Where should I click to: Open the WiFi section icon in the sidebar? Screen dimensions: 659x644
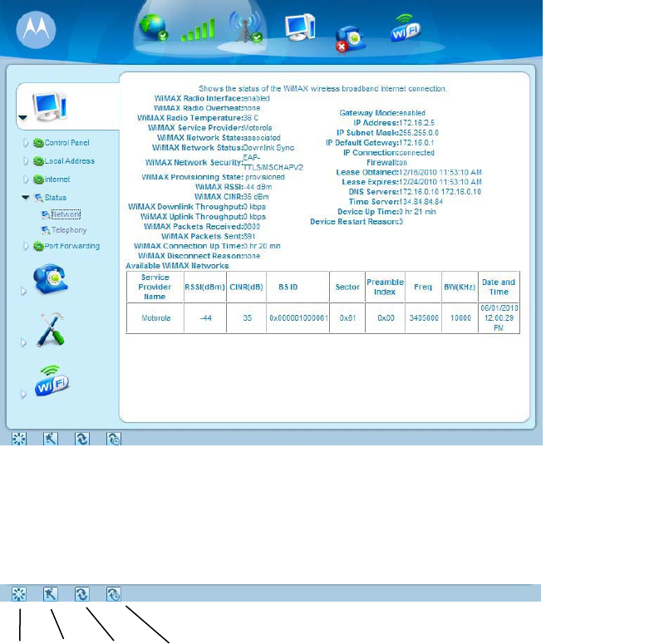click(x=52, y=381)
